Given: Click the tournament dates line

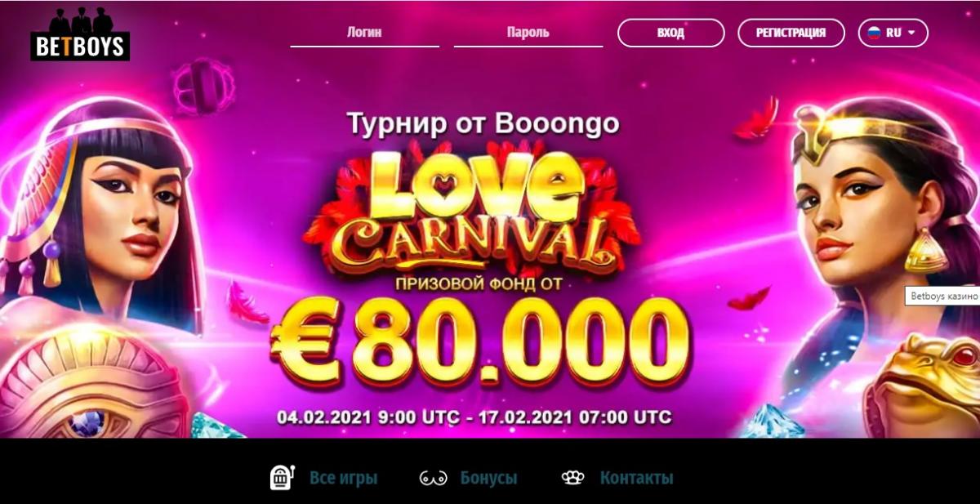Looking at the screenshot, I should coord(474,417).
